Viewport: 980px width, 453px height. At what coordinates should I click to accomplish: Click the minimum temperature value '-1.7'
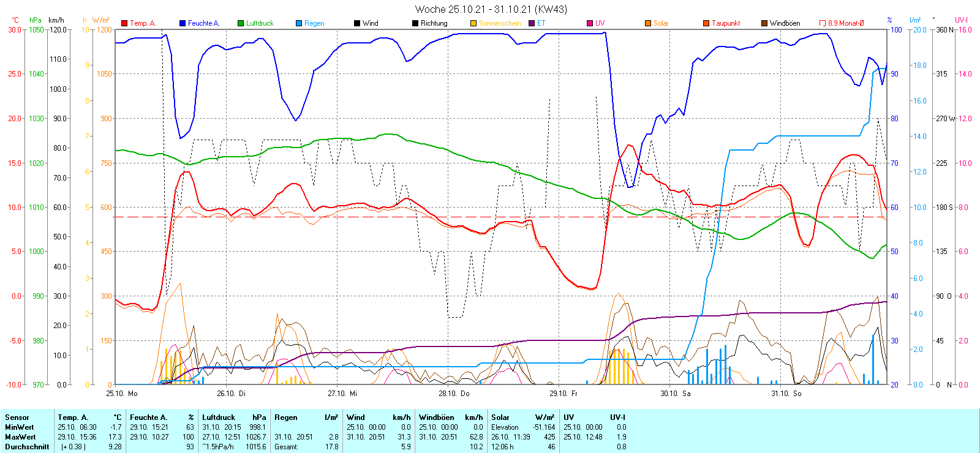(x=116, y=427)
